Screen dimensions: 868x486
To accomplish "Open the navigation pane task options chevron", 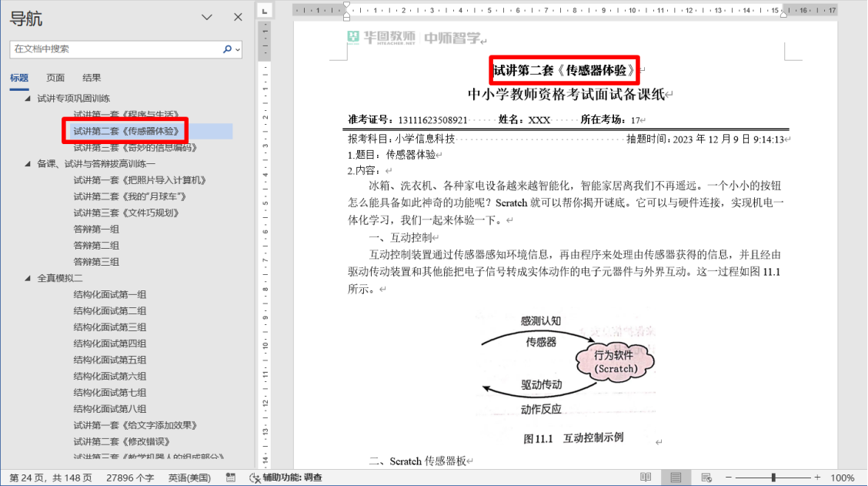I will click(207, 17).
